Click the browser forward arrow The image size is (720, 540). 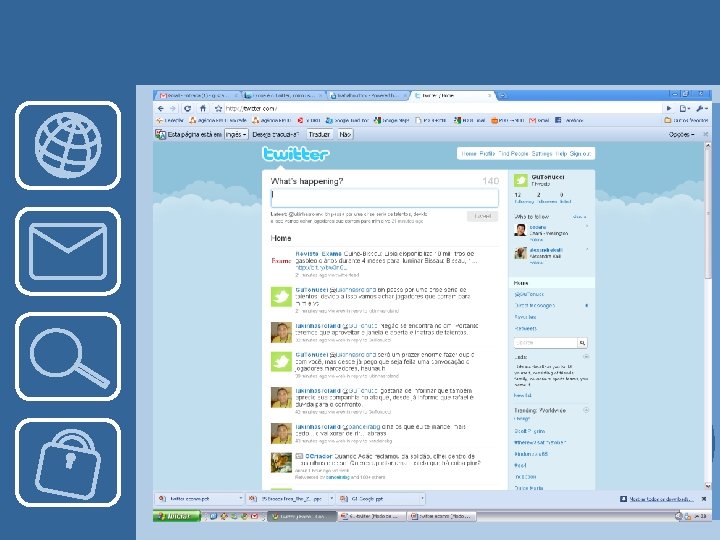coord(173,108)
